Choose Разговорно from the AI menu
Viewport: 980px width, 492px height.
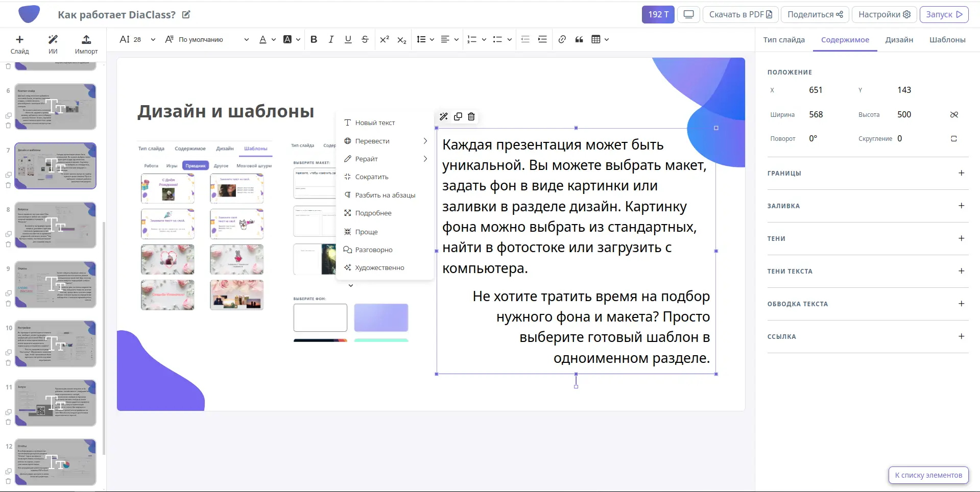tap(385, 250)
